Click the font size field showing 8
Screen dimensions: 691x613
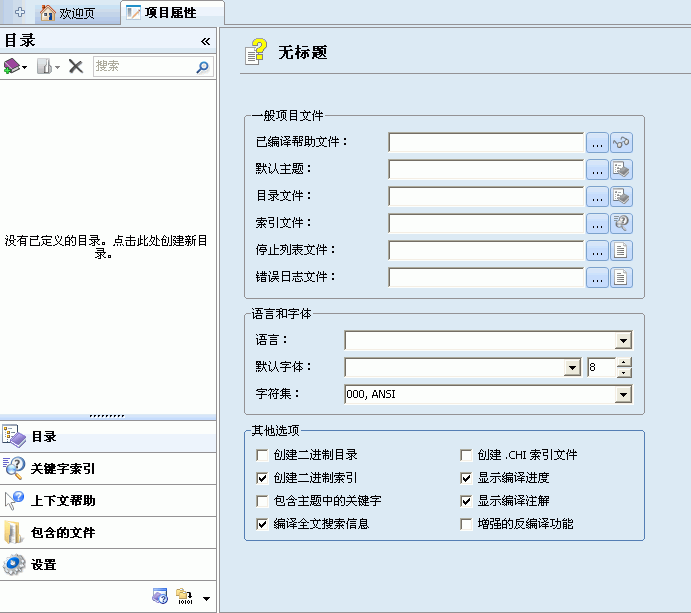tap(602, 367)
